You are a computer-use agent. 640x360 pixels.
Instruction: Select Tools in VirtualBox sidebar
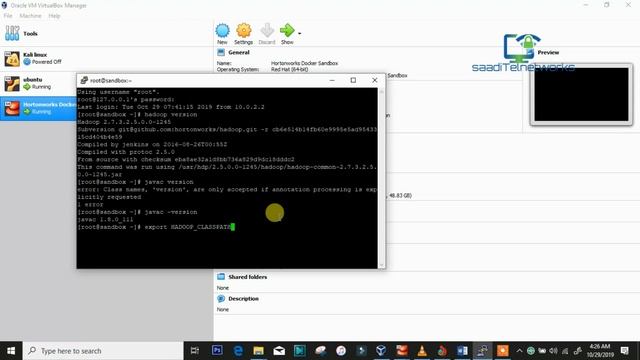click(x=106, y=33)
